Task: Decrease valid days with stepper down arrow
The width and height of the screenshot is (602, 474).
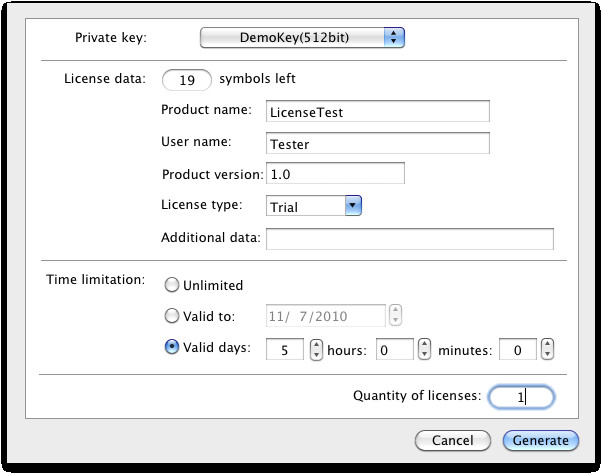Action: click(316, 355)
